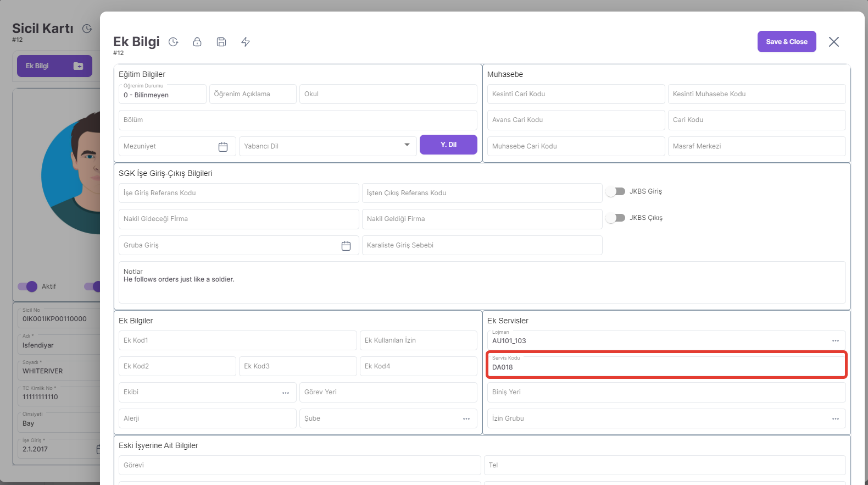This screenshot has height=485, width=868.
Task: Enable the JKBS Çıkış toggle
Action: click(x=616, y=218)
